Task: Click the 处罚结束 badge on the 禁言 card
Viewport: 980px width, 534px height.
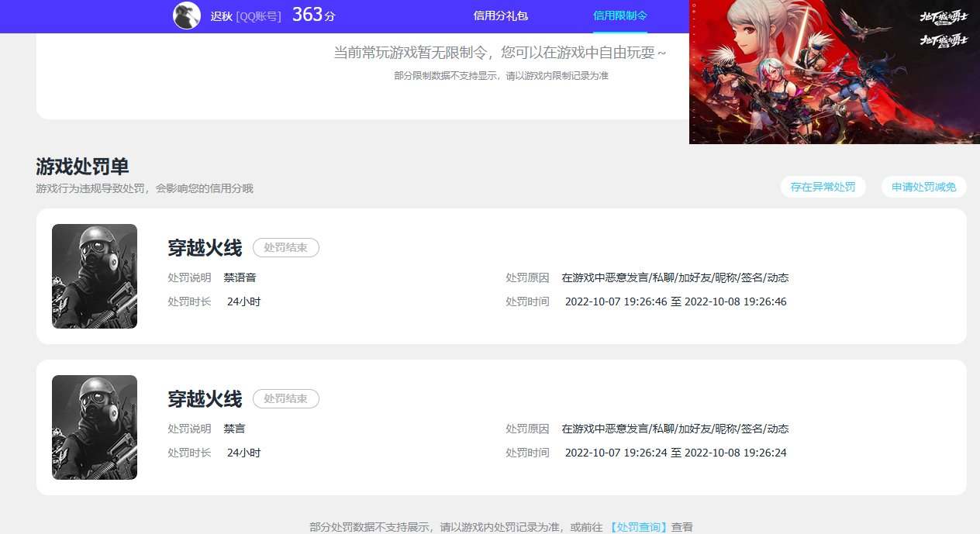Action: click(x=286, y=399)
